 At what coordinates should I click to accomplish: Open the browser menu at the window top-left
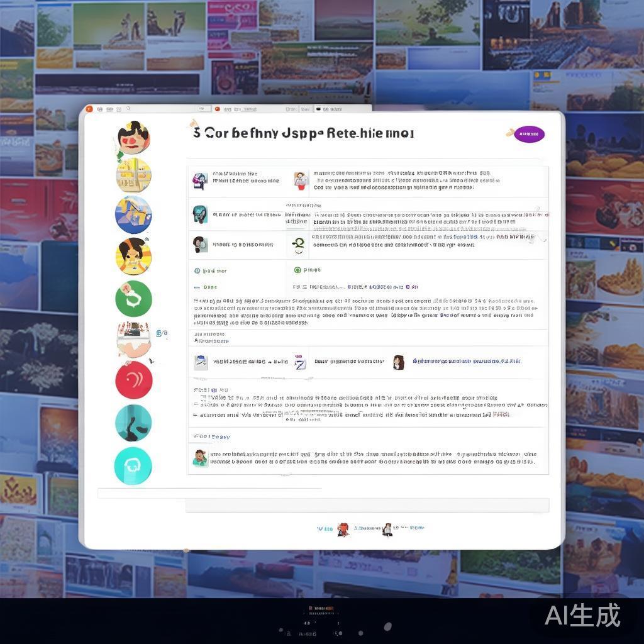tap(88, 108)
